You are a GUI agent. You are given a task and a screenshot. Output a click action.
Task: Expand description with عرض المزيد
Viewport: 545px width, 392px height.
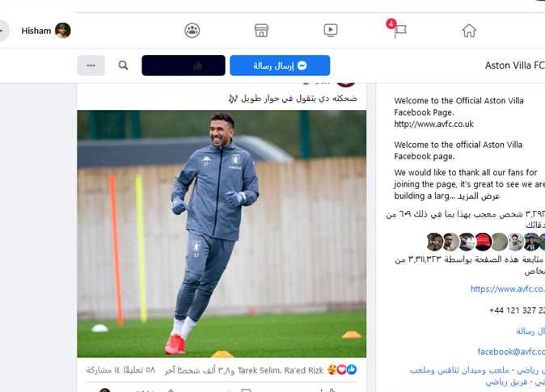pyautogui.click(x=479, y=196)
